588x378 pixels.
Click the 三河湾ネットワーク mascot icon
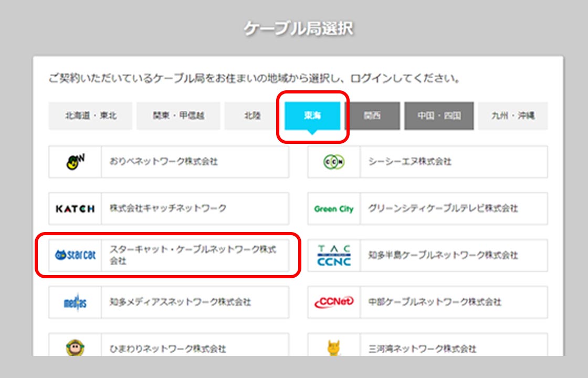pyautogui.click(x=334, y=348)
